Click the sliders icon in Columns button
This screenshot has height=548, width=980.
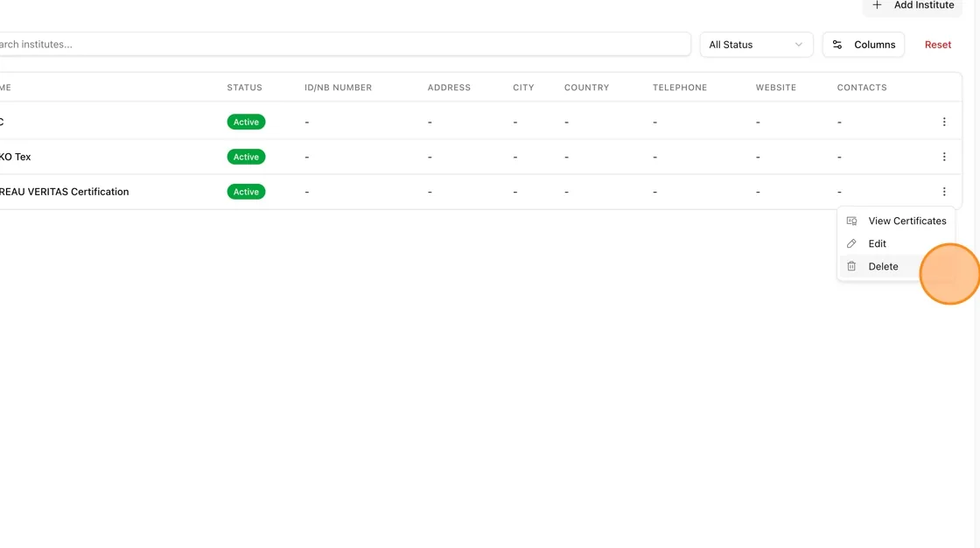pos(837,45)
